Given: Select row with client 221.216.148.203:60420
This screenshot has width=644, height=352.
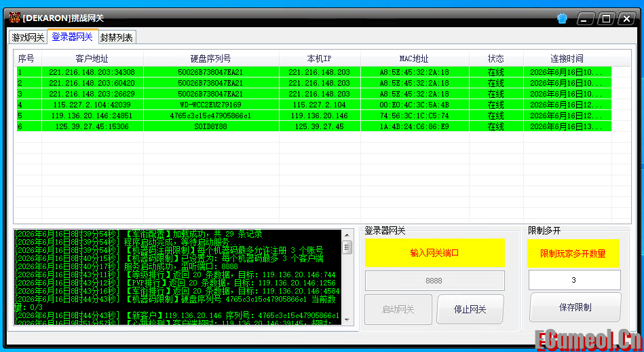Looking at the screenshot, I should tap(314, 83).
